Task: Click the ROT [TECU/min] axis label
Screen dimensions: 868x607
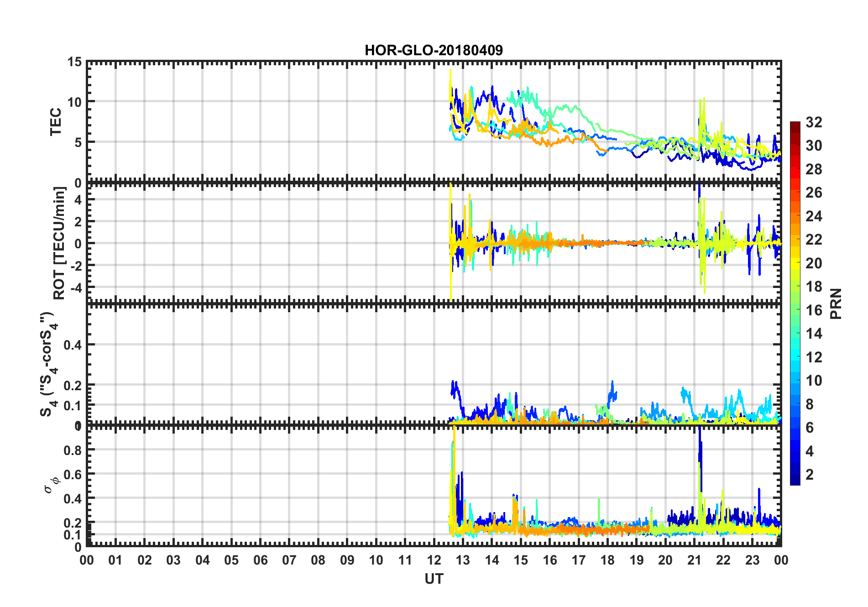Action: (59, 243)
